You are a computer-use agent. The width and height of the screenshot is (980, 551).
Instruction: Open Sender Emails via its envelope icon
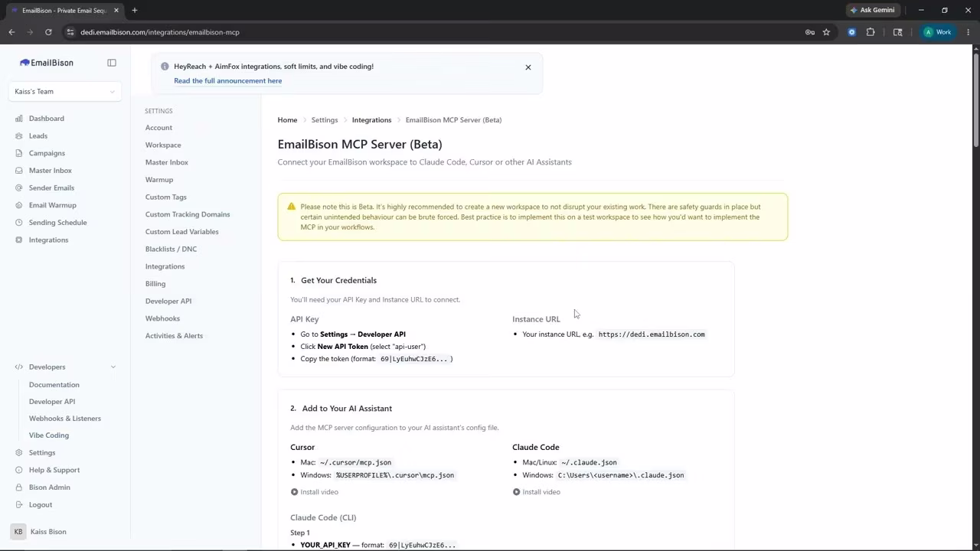[x=19, y=188]
